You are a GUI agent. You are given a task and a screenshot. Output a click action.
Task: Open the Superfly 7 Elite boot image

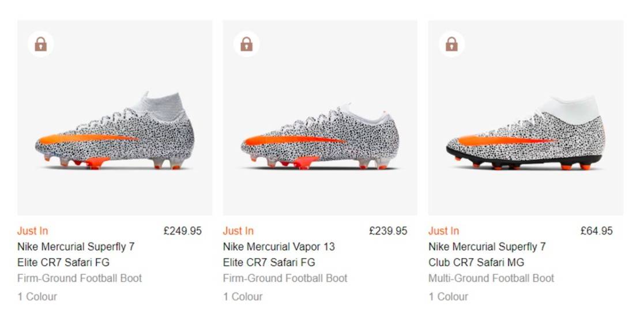click(x=115, y=133)
